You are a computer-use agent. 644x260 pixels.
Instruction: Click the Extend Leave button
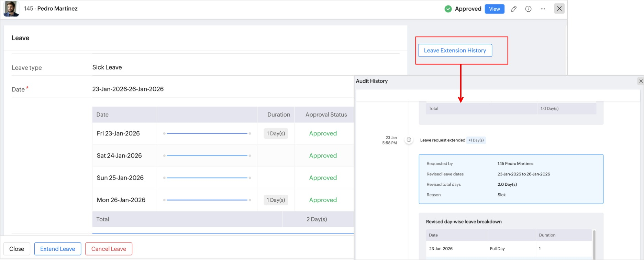[57, 249]
